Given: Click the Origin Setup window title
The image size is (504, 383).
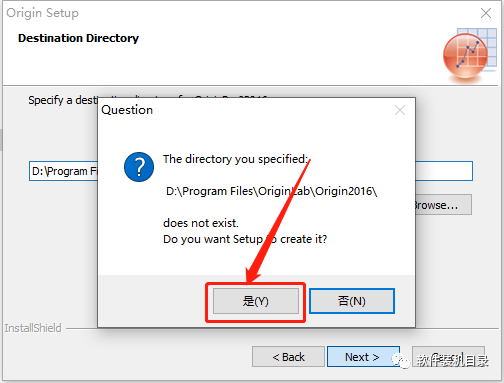Looking at the screenshot, I should click(x=42, y=13).
